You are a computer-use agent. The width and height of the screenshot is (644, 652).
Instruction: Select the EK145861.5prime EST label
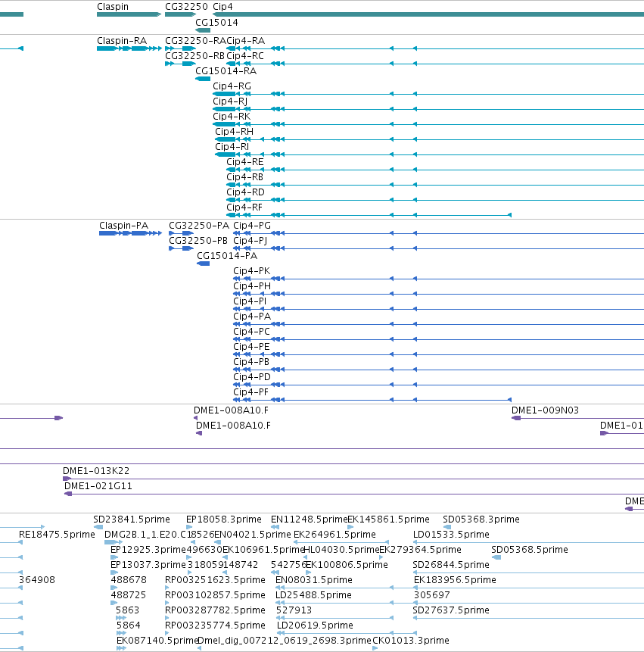coord(388,519)
